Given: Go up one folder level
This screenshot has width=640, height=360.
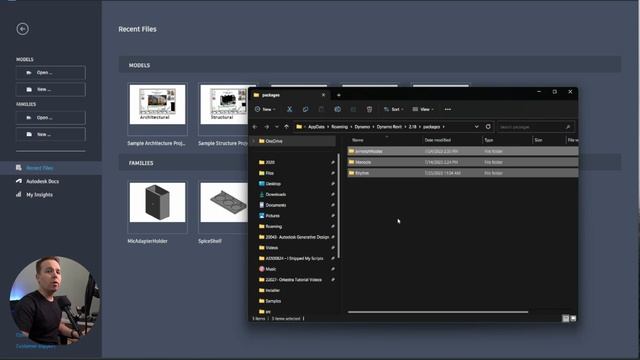Looking at the screenshot, I should (x=287, y=127).
